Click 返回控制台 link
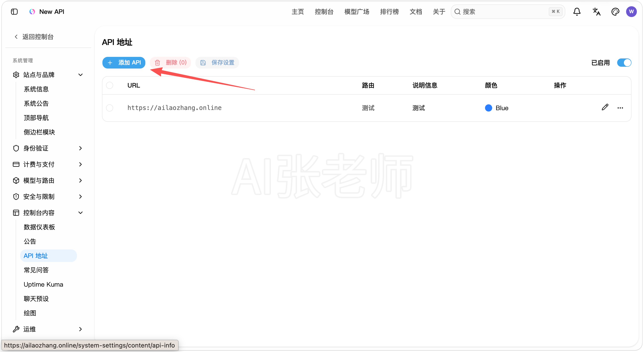 [x=38, y=37]
